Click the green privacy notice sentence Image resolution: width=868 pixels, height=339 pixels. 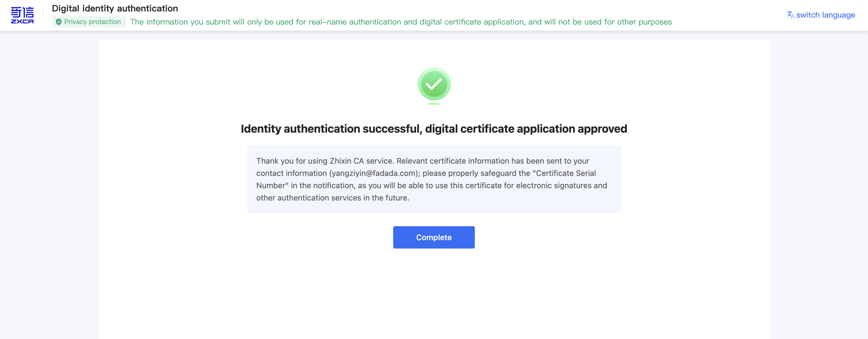401,22
